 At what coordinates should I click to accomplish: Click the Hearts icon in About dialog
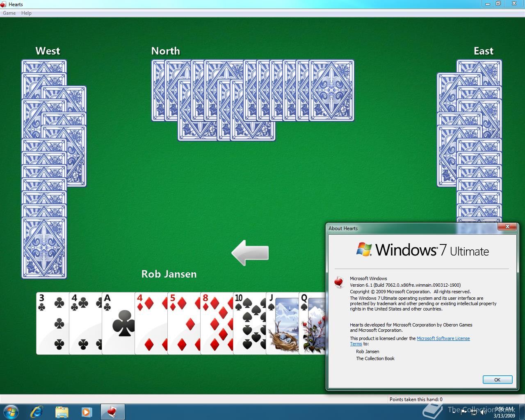[x=339, y=282]
